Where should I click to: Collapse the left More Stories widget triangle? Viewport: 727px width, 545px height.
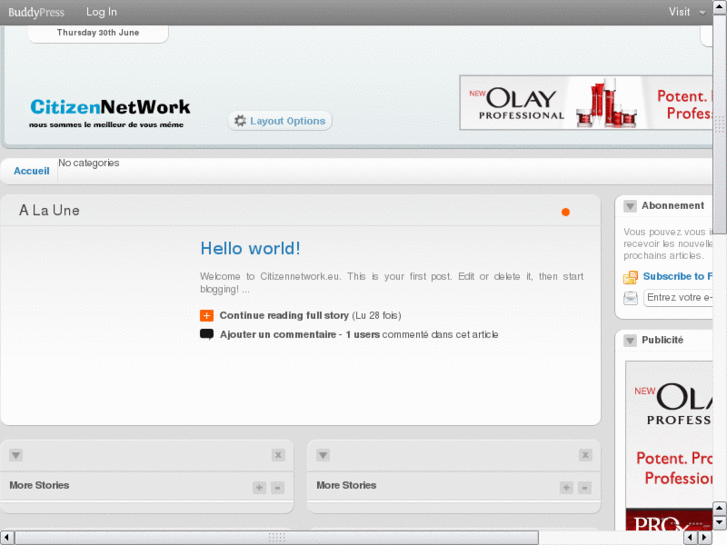point(16,455)
